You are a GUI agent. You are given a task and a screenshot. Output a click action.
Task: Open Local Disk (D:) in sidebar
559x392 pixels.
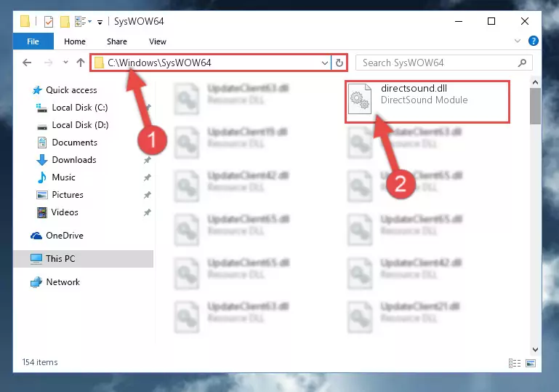click(x=80, y=125)
